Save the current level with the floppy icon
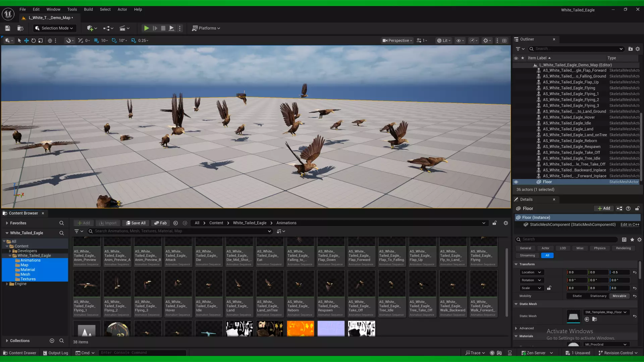 tap(7, 28)
